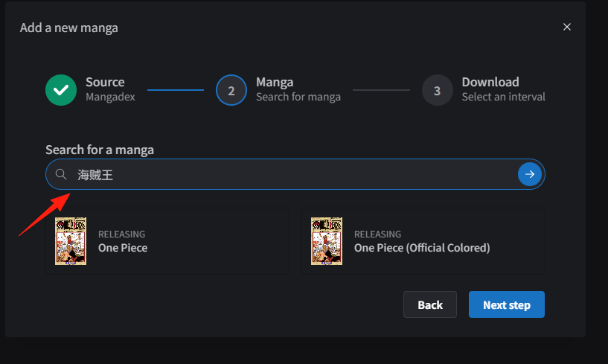Click the Next step button
The height and width of the screenshot is (364, 608).
pyautogui.click(x=507, y=304)
